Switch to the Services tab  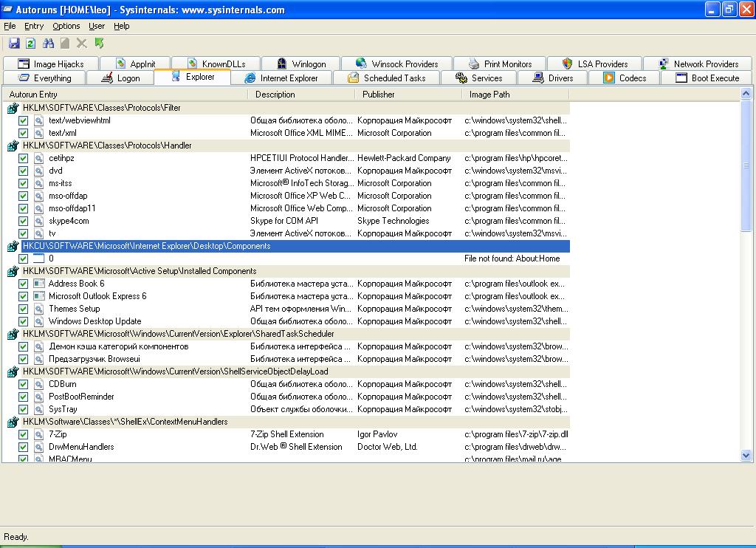tap(478, 78)
